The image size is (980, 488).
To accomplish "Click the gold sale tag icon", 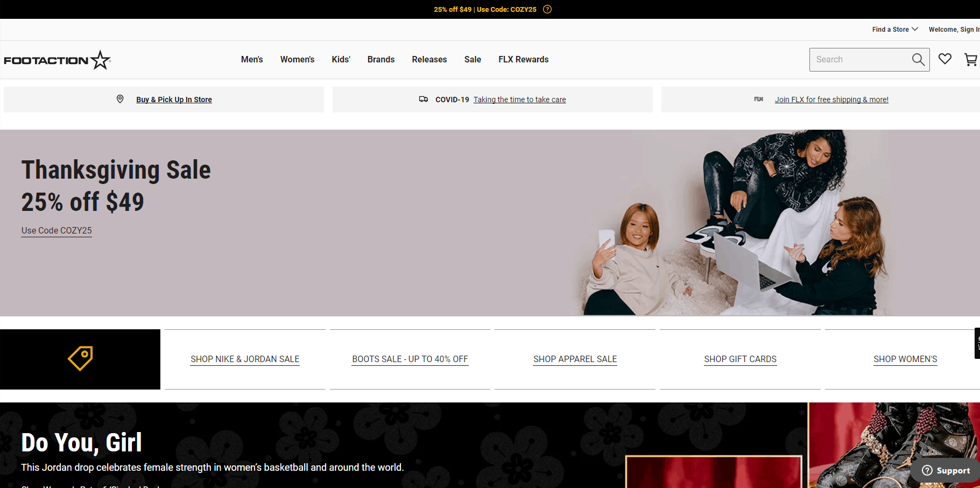I will [80, 358].
